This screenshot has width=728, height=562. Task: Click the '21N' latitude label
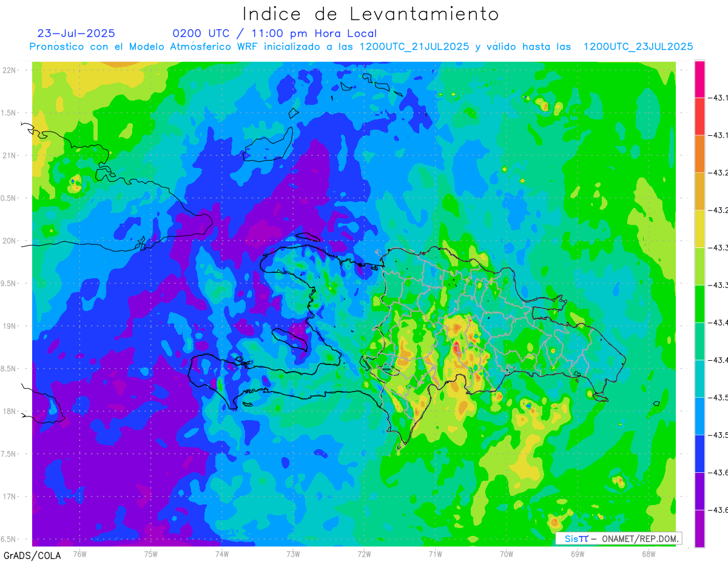click(x=9, y=156)
